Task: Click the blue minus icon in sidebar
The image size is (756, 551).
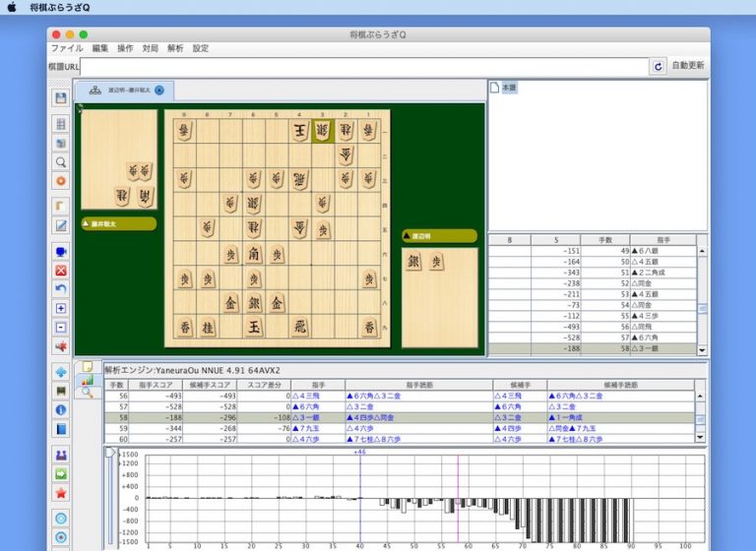Action: click(61, 327)
